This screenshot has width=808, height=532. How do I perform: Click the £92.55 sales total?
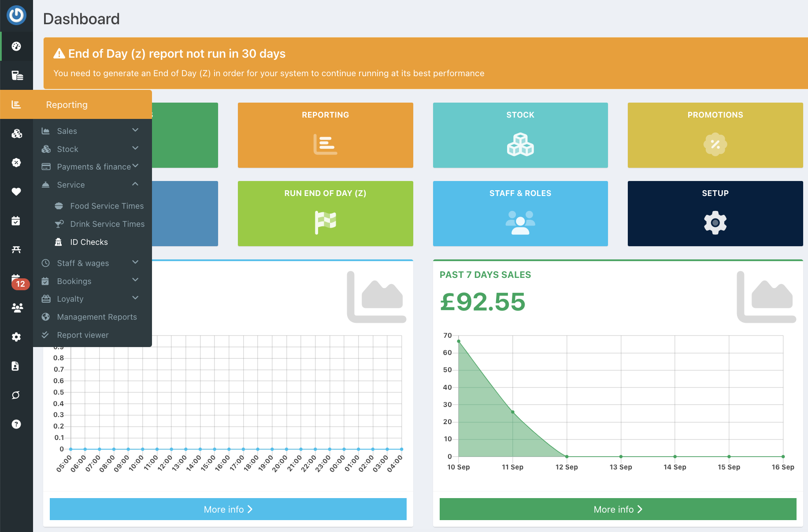[x=483, y=302]
